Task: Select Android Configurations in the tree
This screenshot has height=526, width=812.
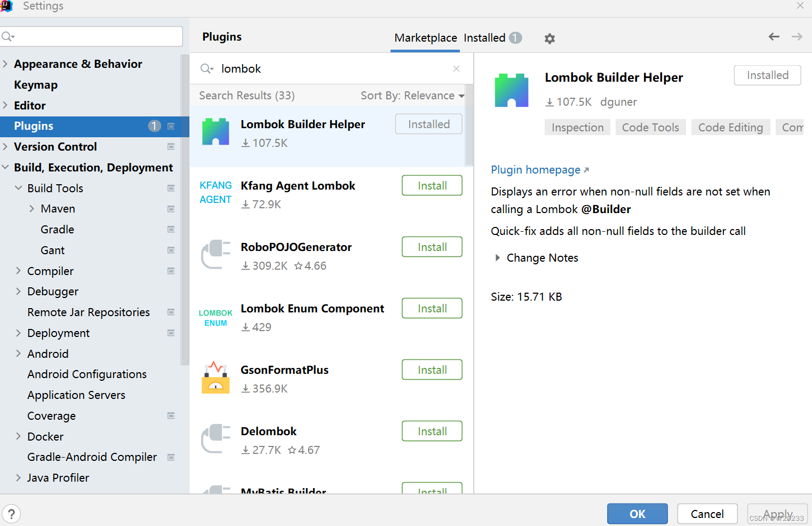Action: [x=87, y=374]
